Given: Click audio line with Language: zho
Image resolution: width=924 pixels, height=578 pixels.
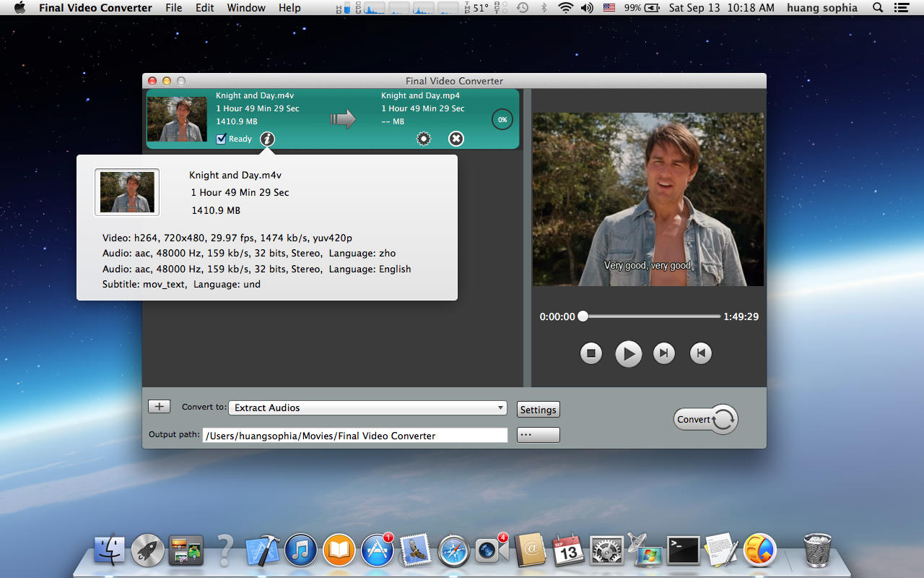Looking at the screenshot, I should coord(249,253).
